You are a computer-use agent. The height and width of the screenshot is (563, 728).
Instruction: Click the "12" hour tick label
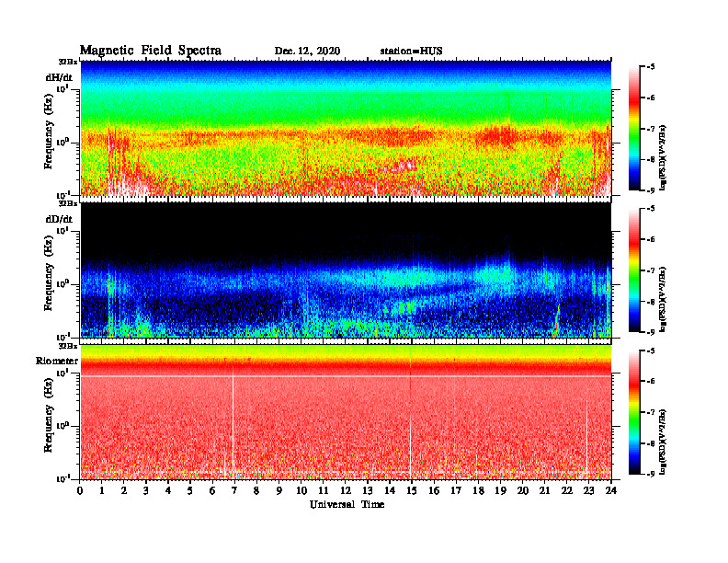tap(346, 491)
